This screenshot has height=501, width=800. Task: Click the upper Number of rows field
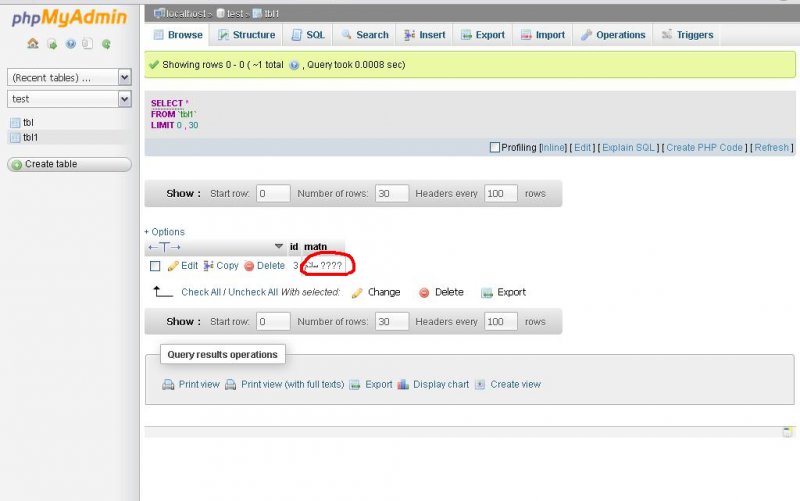(391, 193)
